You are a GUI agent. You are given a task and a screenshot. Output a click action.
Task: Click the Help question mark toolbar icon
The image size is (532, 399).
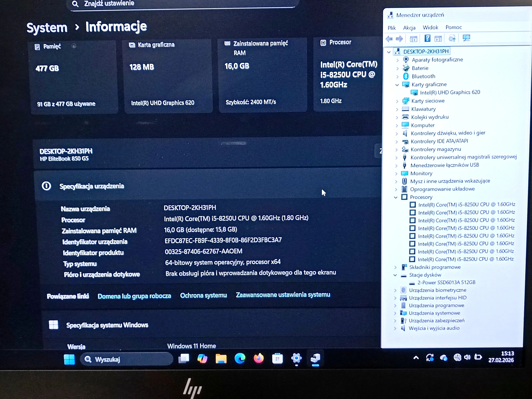(x=427, y=38)
